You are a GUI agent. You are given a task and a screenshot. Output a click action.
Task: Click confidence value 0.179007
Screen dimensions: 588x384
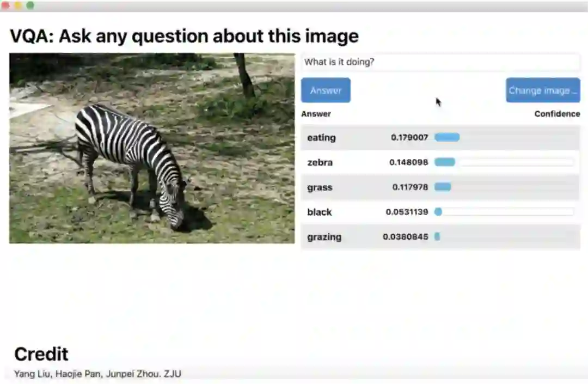pos(409,137)
